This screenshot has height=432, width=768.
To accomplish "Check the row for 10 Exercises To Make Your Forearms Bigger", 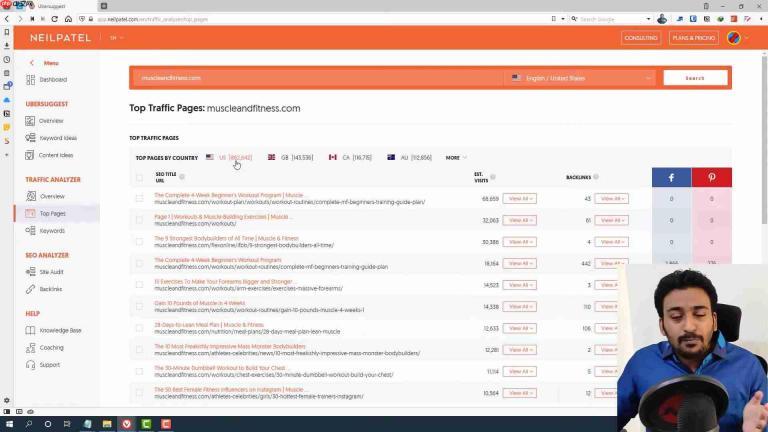I will [x=140, y=285].
